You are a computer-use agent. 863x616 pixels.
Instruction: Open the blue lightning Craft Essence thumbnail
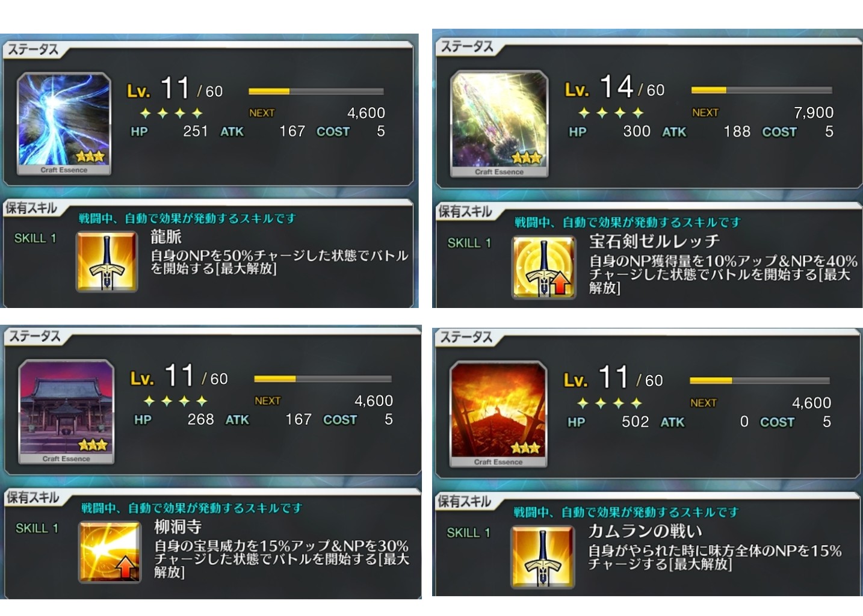[64, 124]
